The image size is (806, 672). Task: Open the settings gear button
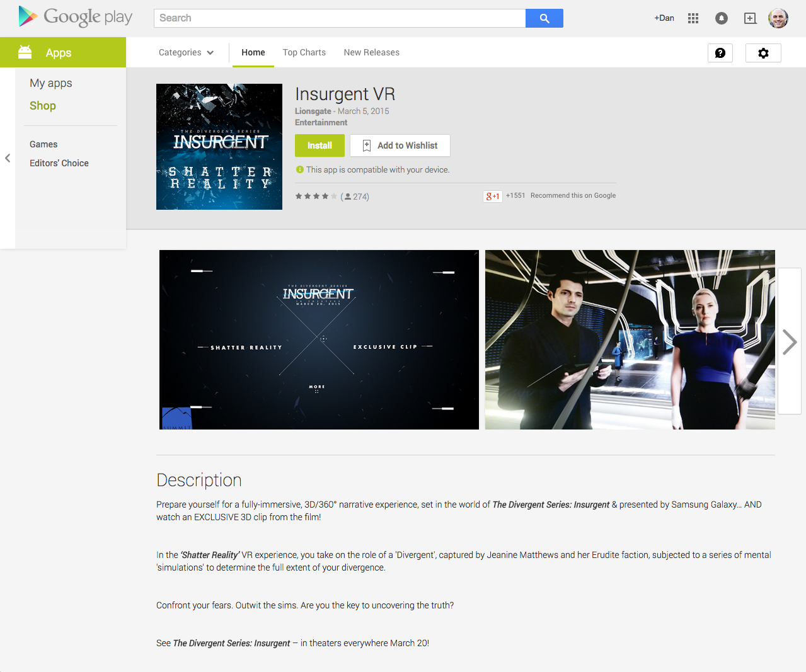(x=763, y=53)
